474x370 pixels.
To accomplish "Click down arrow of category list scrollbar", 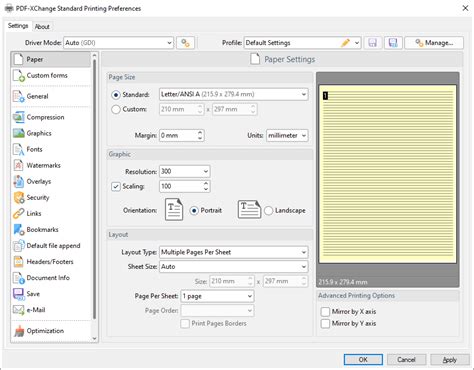I will click(x=94, y=338).
